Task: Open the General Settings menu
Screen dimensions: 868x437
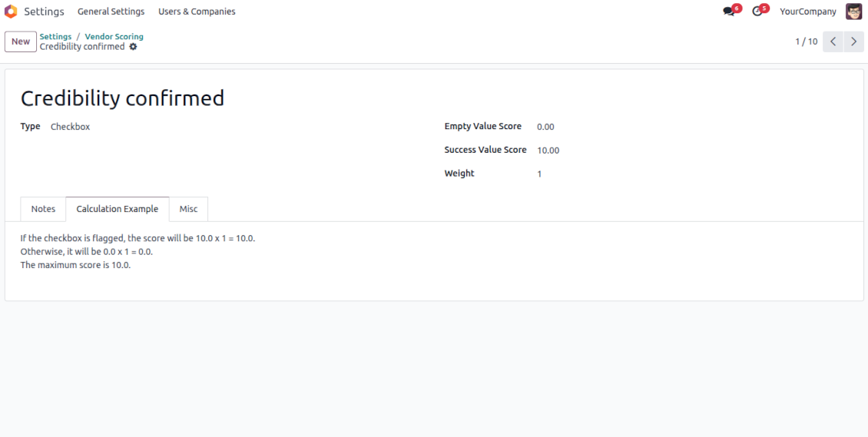Action: point(111,12)
